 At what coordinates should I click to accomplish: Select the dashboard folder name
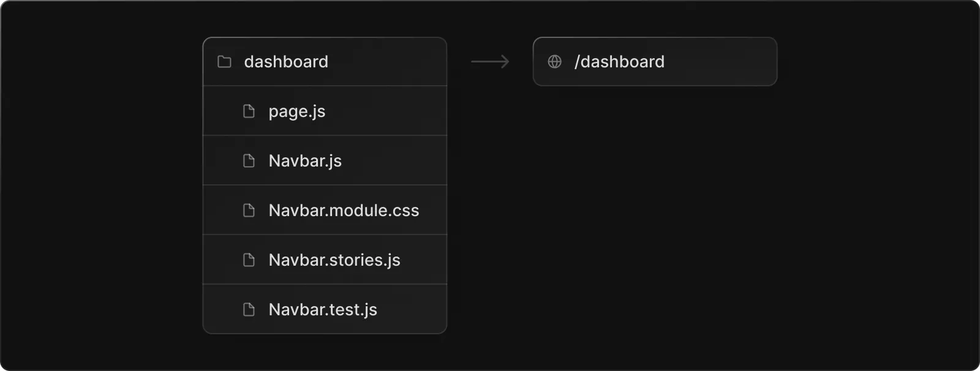tap(286, 62)
